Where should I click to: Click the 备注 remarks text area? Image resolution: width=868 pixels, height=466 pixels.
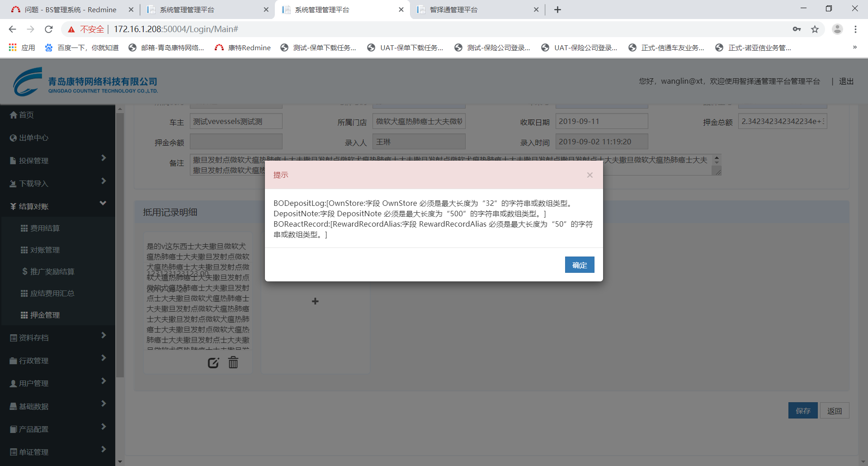pos(455,165)
